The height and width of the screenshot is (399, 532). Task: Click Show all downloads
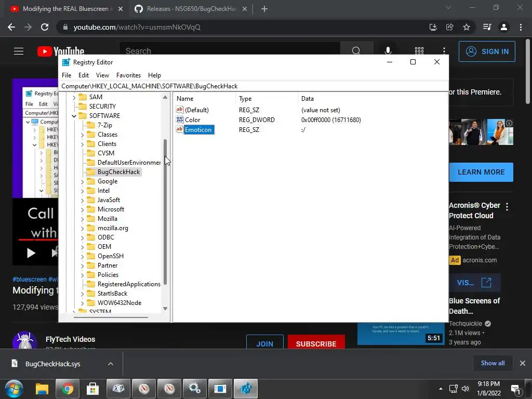pos(493,363)
